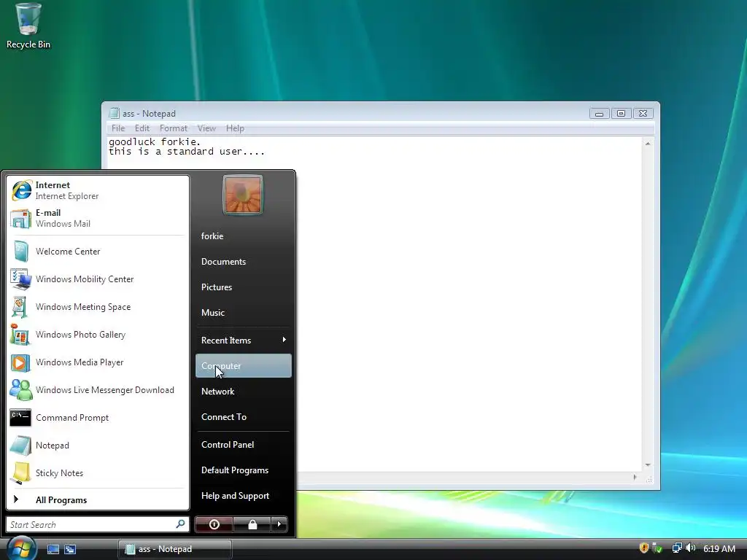Open Default Programs
The height and width of the screenshot is (560, 747).
[243, 470]
